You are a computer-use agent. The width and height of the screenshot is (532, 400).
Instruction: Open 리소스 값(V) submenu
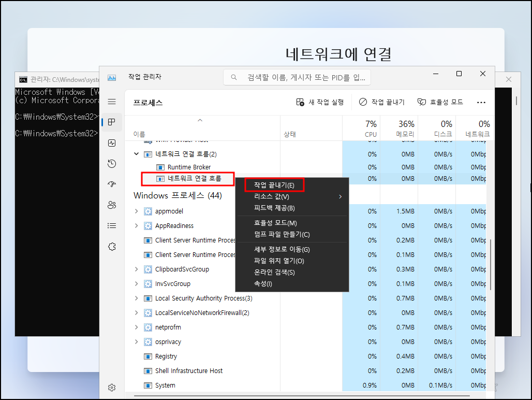pyautogui.click(x=292, y=196)
